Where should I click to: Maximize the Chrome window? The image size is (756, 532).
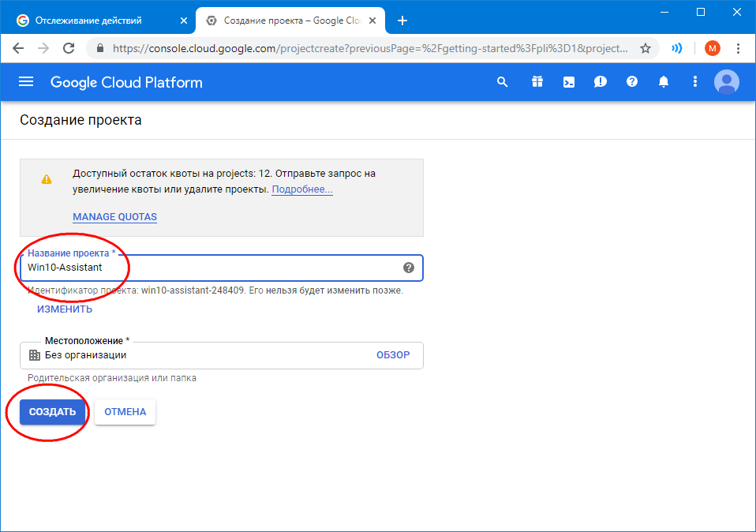pyautogui.click(x=701, y=12)
